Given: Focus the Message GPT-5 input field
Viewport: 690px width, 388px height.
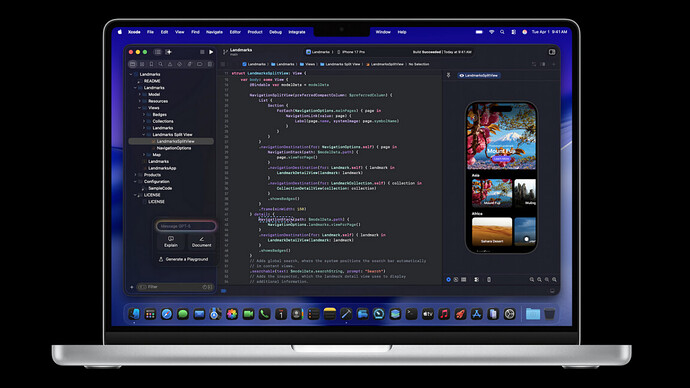Looking at the screenshot, I should pyautogui.click(x=186, y=226).
